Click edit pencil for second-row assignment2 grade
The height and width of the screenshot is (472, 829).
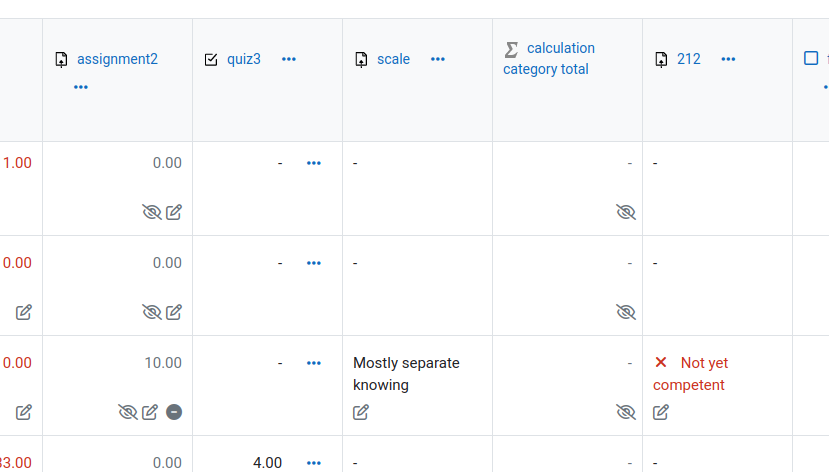[x=174, y=312]
